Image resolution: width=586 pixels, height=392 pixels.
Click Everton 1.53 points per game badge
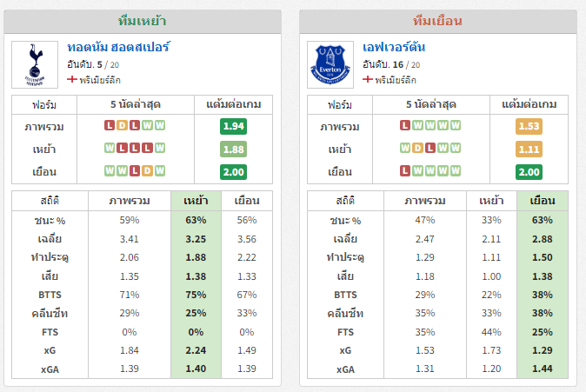coord(529,126)
